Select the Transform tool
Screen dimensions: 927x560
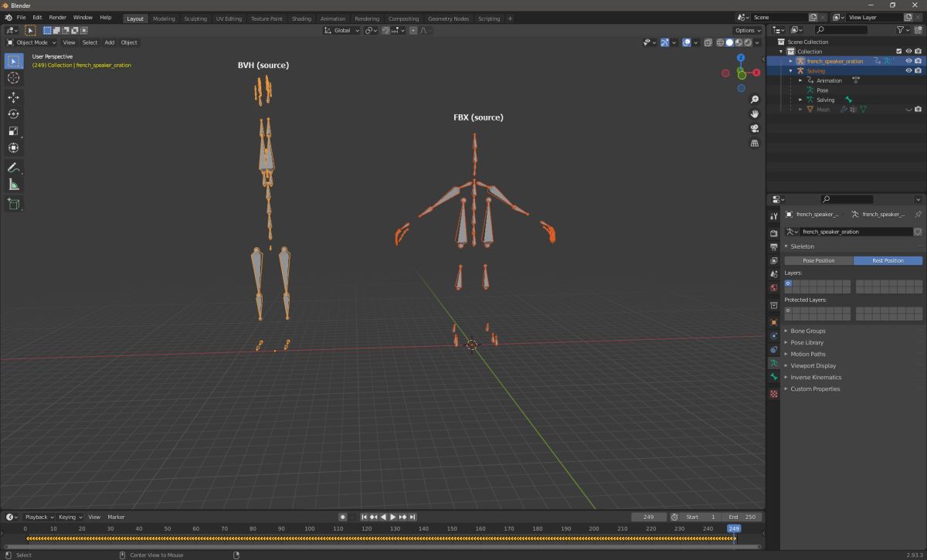(14, 148)
